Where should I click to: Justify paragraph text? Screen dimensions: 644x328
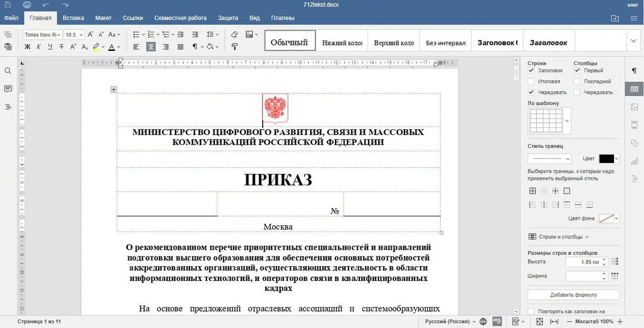pos(180,47)
